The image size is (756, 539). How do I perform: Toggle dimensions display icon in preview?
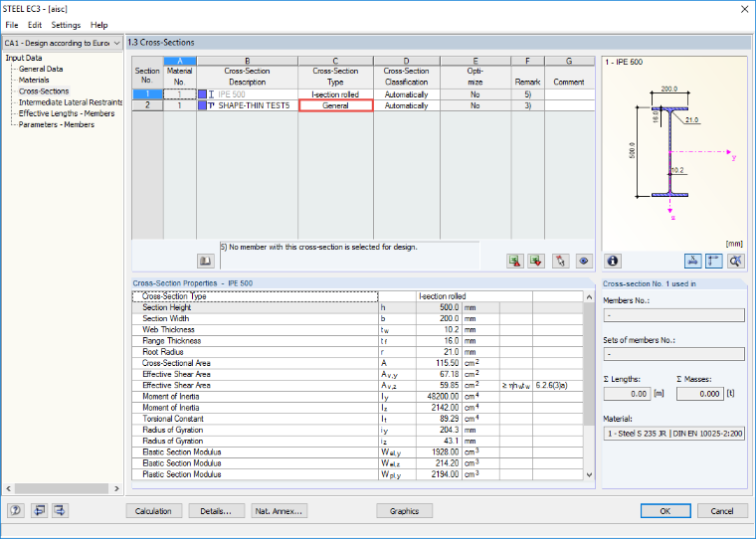pyautogui.click(x=713, y=261)
